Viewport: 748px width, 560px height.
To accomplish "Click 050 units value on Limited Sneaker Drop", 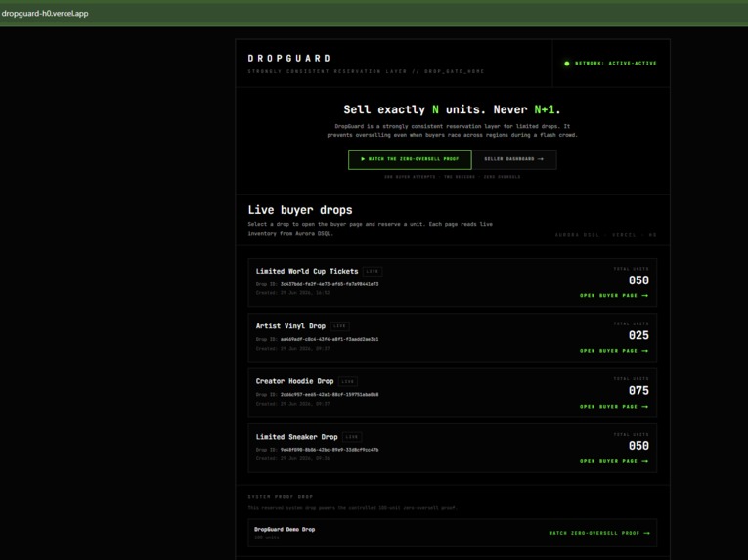I will pyautogui.click(x=638, y=446).
